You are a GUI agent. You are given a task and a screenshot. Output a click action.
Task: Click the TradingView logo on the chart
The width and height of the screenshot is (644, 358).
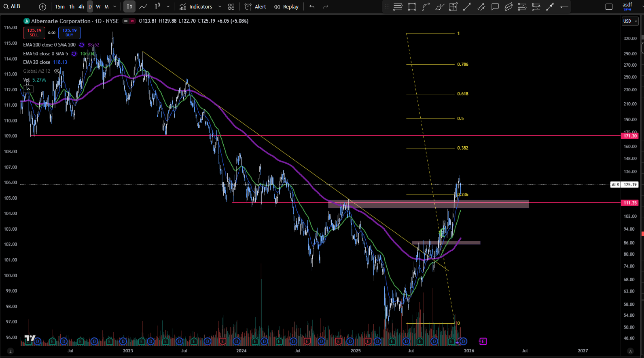30,338
